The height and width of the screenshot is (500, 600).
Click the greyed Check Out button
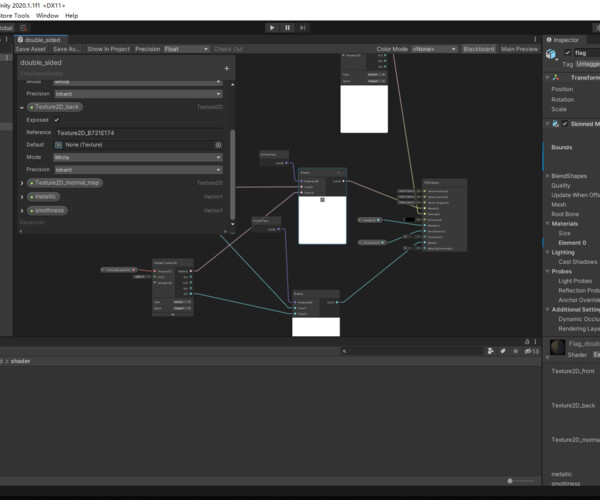[x=228, y=49]
